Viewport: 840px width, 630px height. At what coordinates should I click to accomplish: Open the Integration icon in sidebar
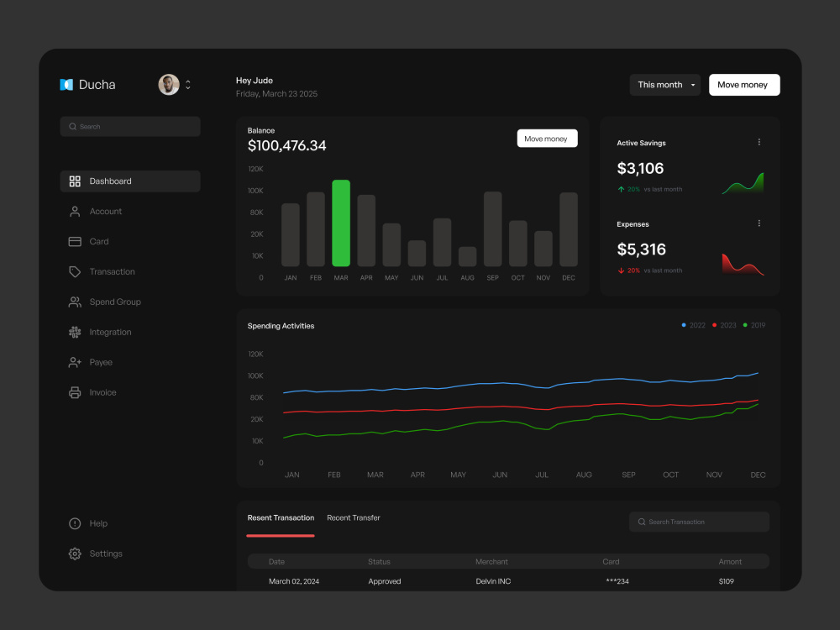tap(75, 332)
